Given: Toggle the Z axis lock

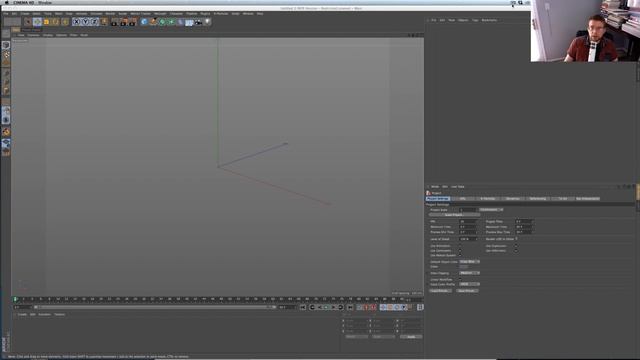Looking at the screenshot, I should click(94, 22).
